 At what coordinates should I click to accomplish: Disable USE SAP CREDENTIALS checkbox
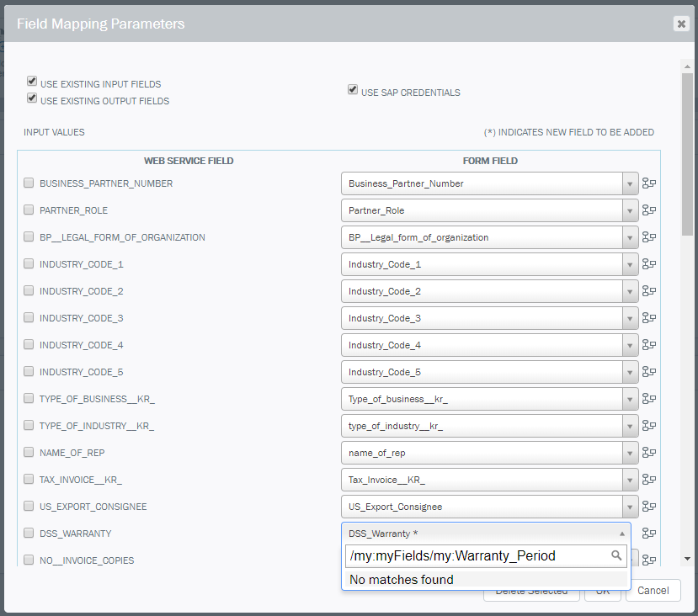click(352, 89)
